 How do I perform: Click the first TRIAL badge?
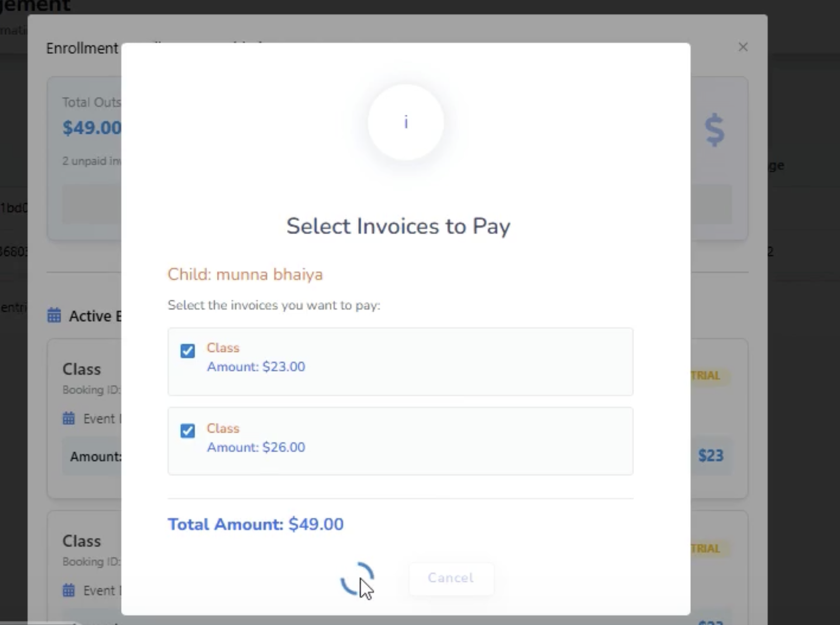[x=705, y=375]
